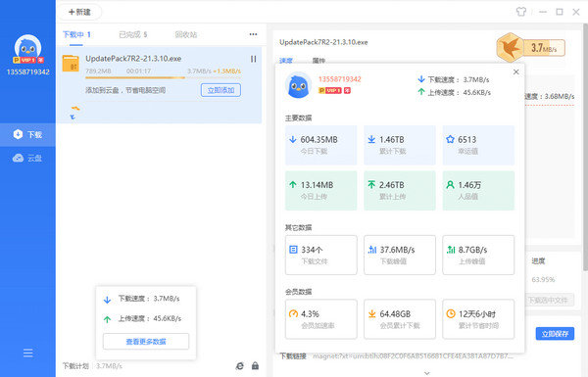Image resolution: width=588 pixels, height=377 pixels.
Task: Click the 新建 new task button
Action: tap(79, 12)
